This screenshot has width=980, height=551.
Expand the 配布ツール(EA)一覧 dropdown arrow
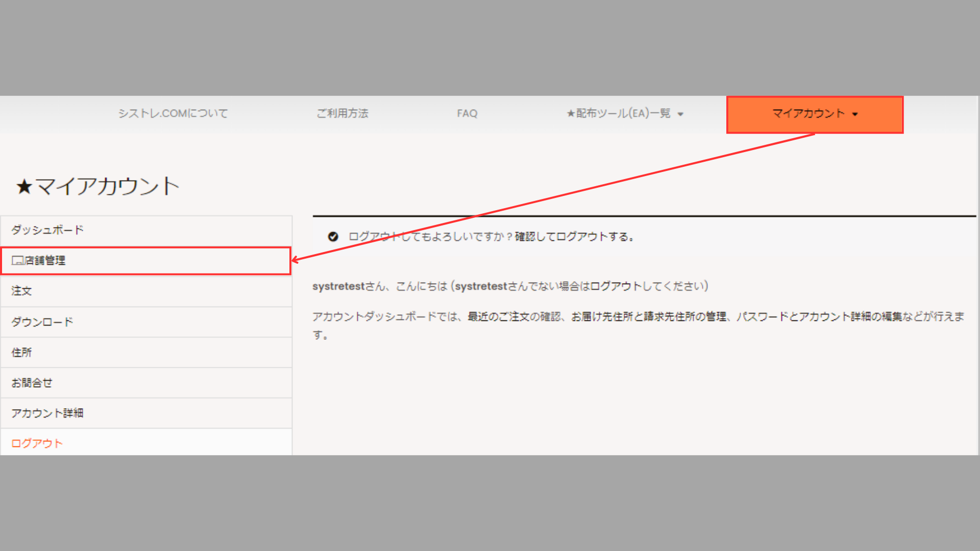point(680,114)
